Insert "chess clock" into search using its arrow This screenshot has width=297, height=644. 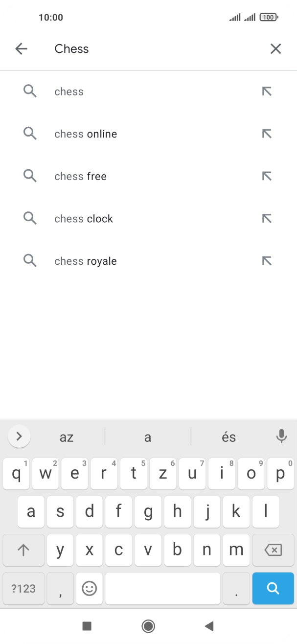pos(267,218)
